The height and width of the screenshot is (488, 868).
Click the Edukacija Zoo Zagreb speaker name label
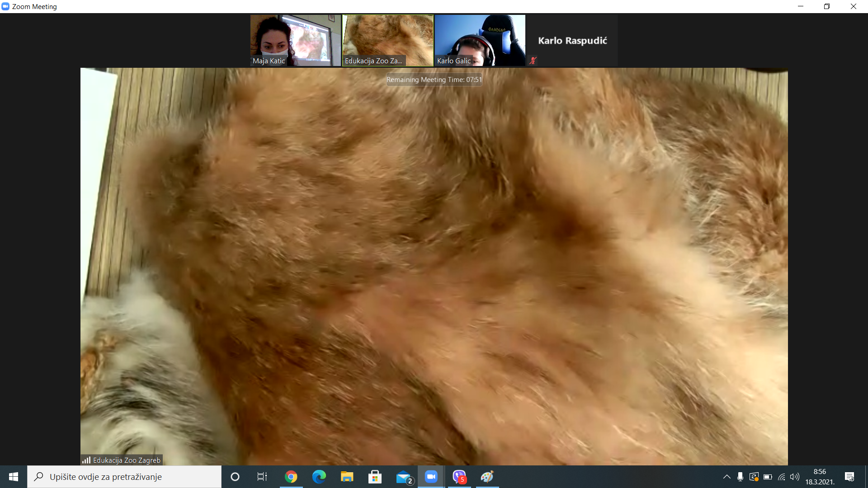(x=127, y=460)
